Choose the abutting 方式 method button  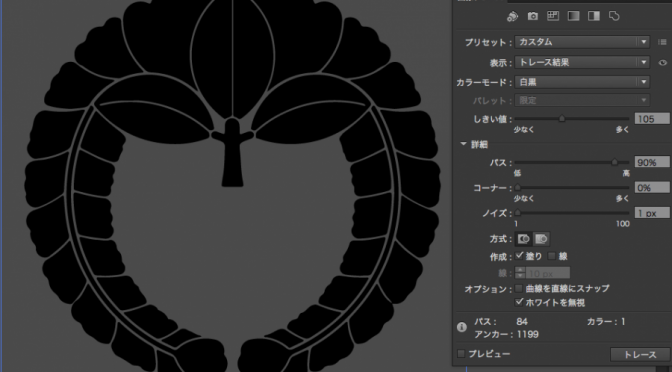click(524, 239)
